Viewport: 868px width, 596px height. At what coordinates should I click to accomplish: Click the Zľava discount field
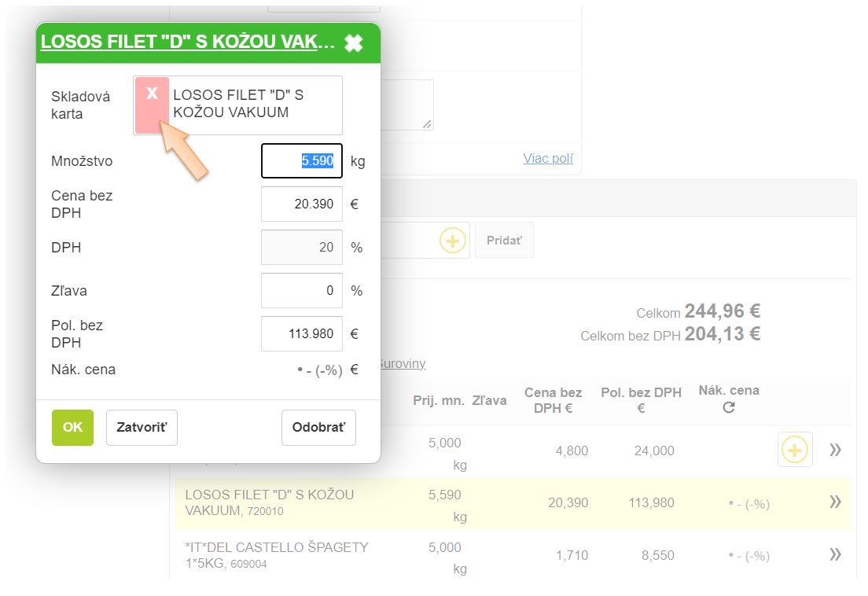pyautogui.click(x=302, y=291)
